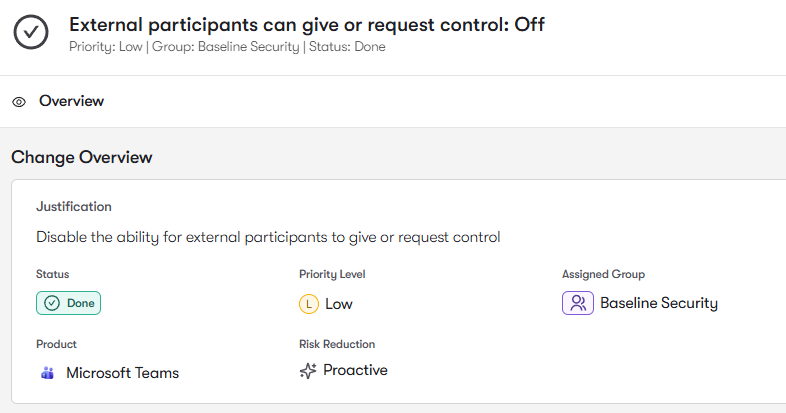
Task: Open the Overview tab
Action: (71, 101)
